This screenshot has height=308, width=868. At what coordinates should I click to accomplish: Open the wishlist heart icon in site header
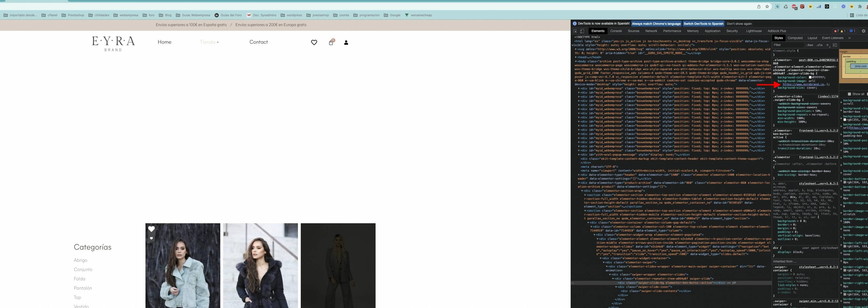coord(314,42)
